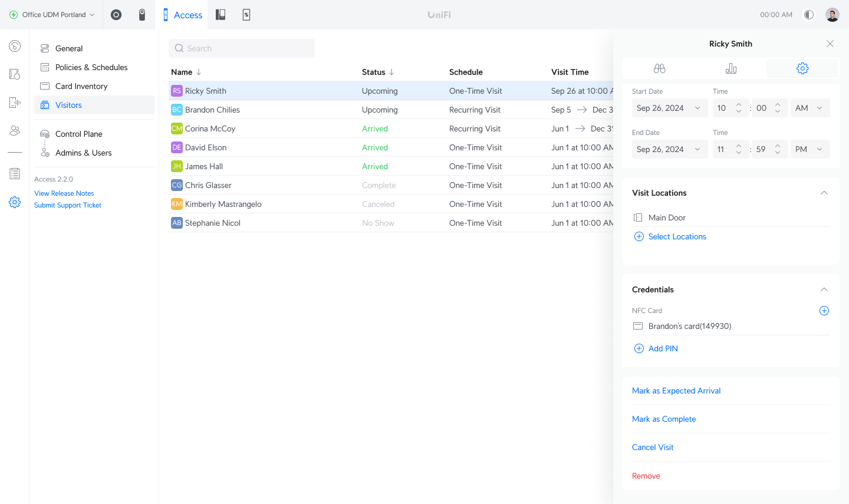Screen dimensions: 849x504
Task: Click the Main Door location entry
Action: pyautogui.click(x=731, y=218)
